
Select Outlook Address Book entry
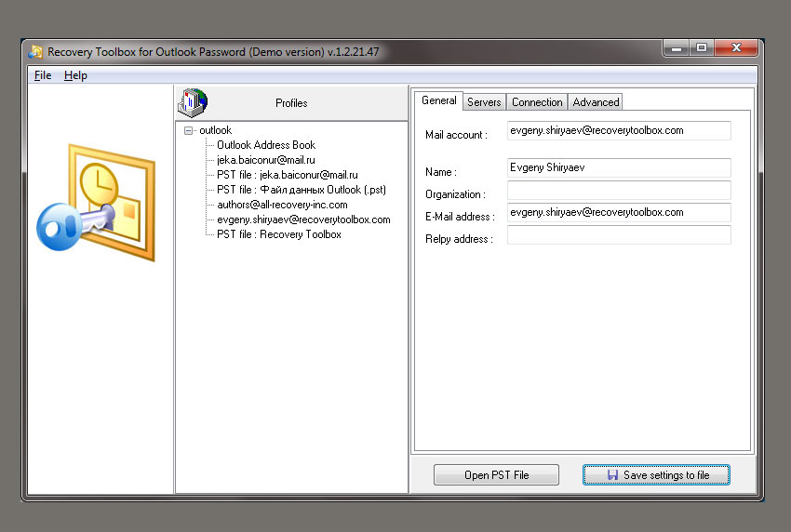coord(266,145)
